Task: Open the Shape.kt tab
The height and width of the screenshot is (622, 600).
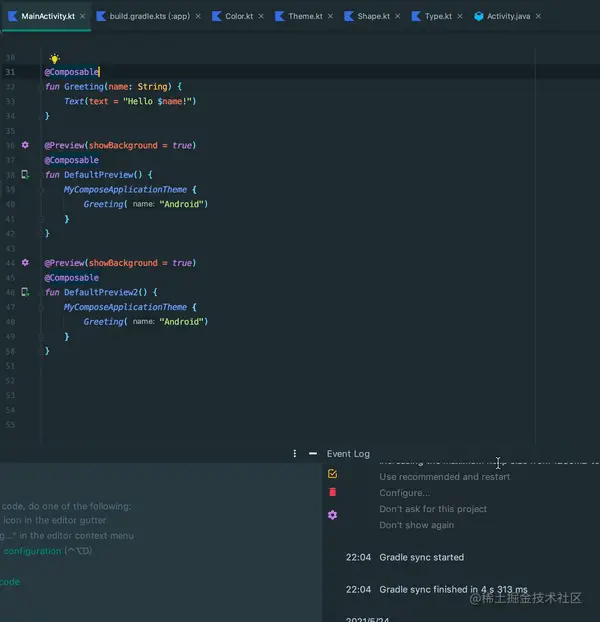Action: 373,16
